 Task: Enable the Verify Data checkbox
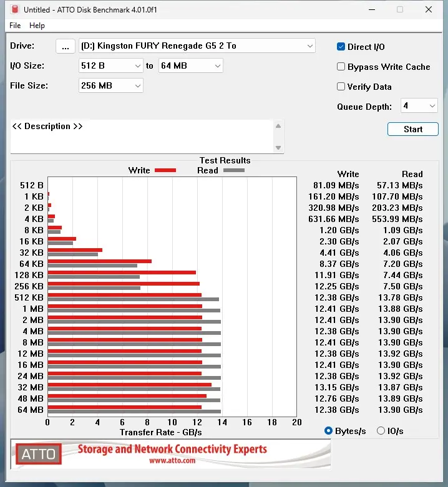[341, 86]
